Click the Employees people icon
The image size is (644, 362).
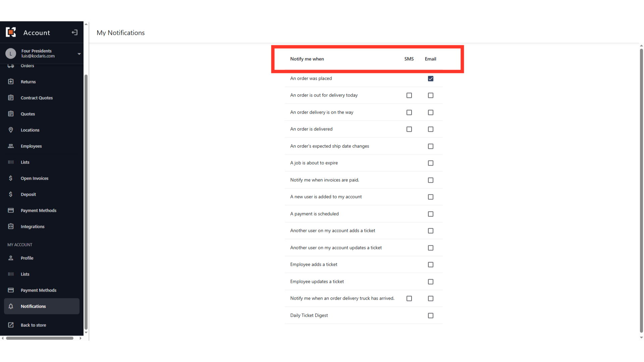[x=11, y=146]
